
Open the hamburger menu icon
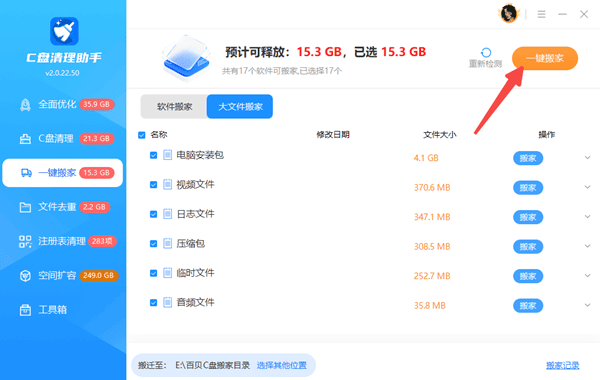click(541, 15)
